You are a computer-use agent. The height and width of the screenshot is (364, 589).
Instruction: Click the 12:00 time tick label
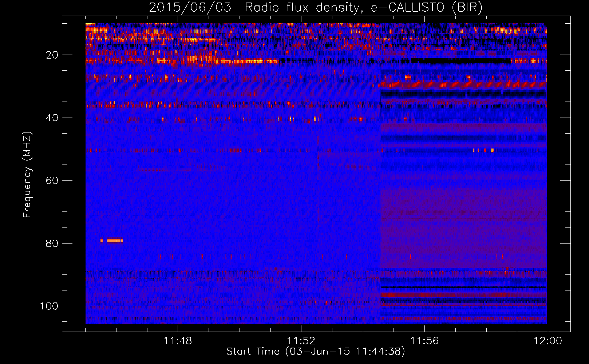point(548,341)
